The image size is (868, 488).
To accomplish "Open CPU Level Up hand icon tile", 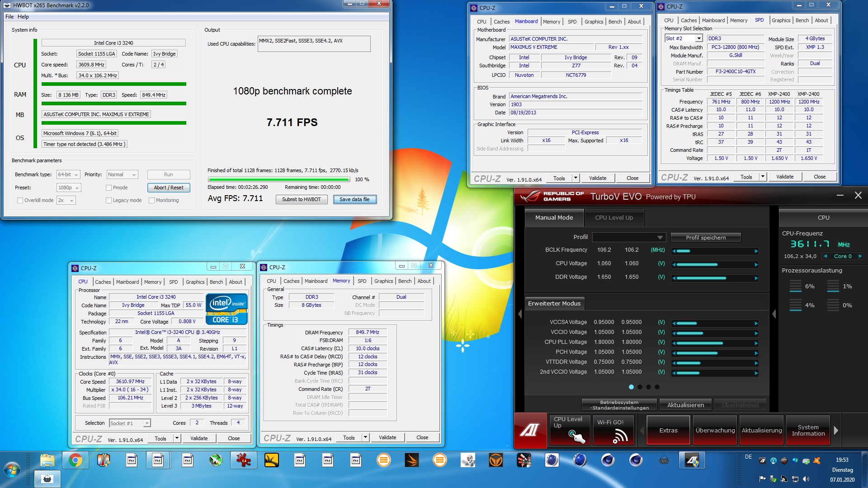I will (570, 430).
